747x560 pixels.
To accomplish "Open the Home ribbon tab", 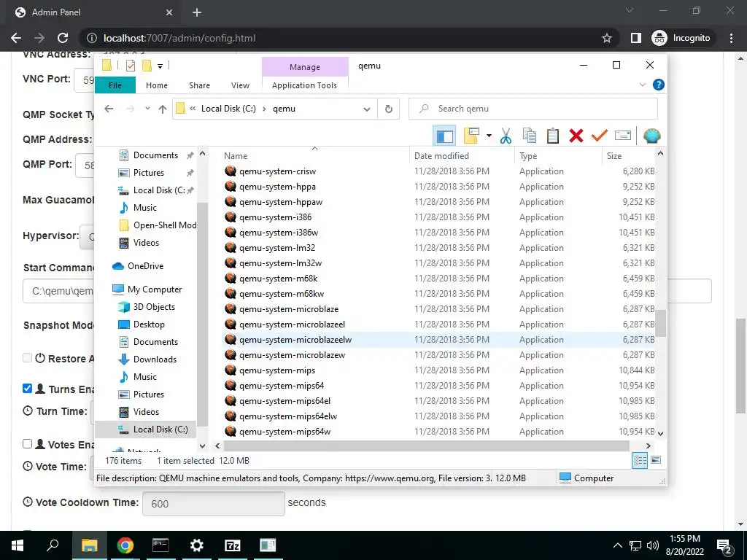I will (157, 85).
